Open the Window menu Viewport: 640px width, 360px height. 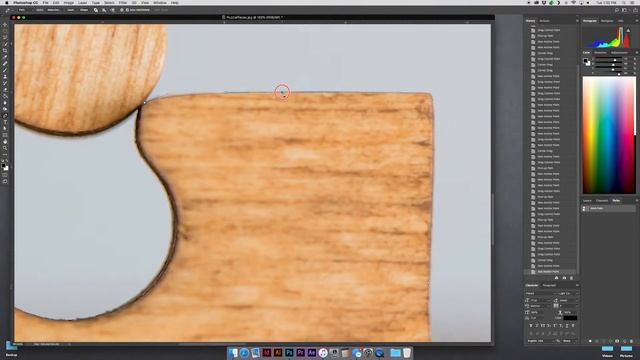pyautogui.click(x=160, y=3)
